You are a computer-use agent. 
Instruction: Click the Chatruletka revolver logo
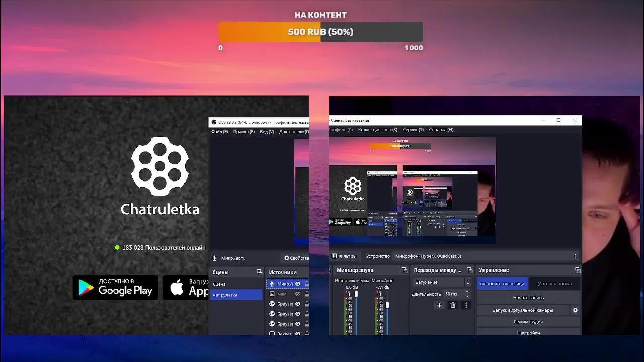(x=160, y=166)
